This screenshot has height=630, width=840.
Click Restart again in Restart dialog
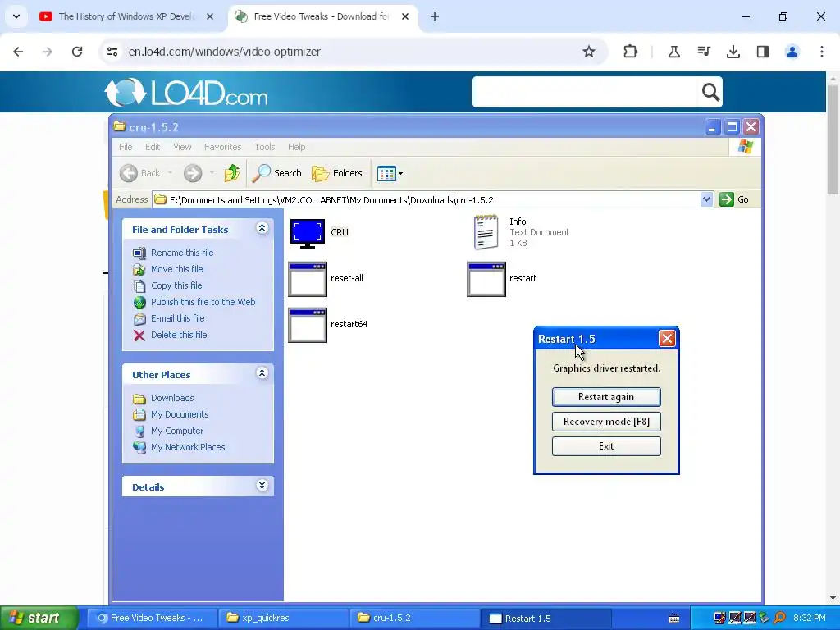point(606,397)
